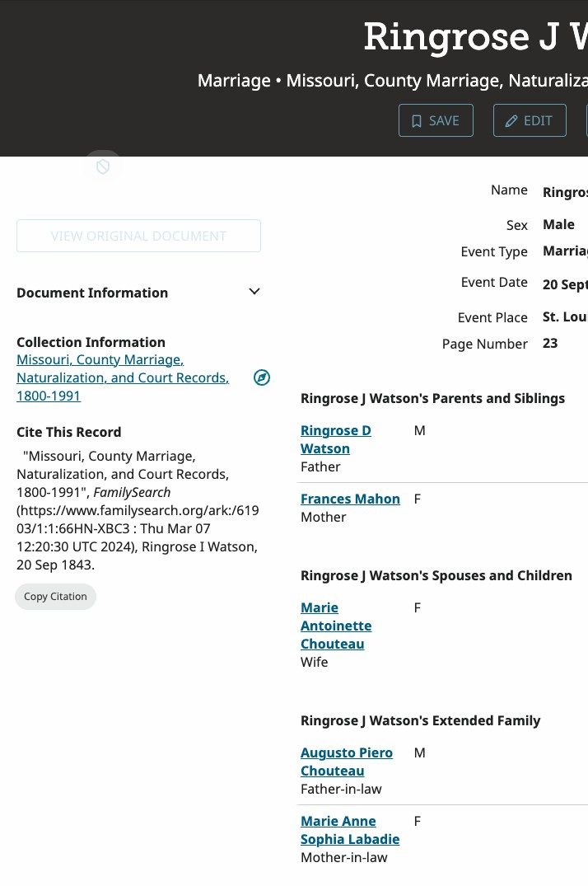
Task: Open the compass icon beside the collection link
Action: tap(262, 377)
